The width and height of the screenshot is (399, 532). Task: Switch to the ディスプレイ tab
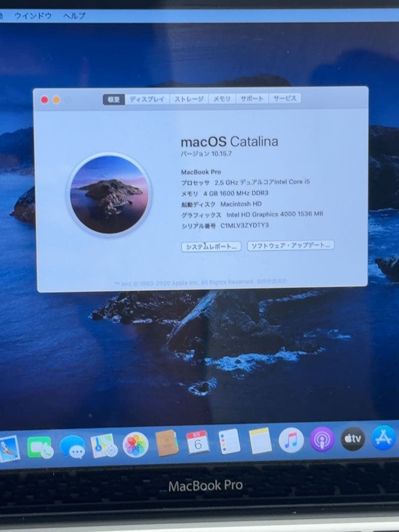148,99
